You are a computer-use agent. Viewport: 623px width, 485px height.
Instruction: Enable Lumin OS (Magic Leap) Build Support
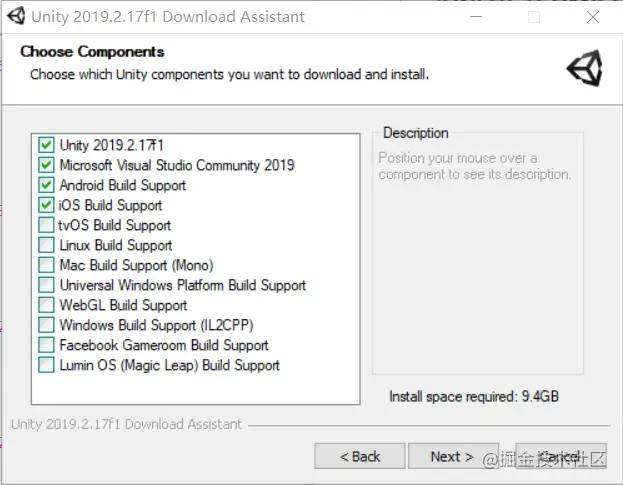coord(47,365)
